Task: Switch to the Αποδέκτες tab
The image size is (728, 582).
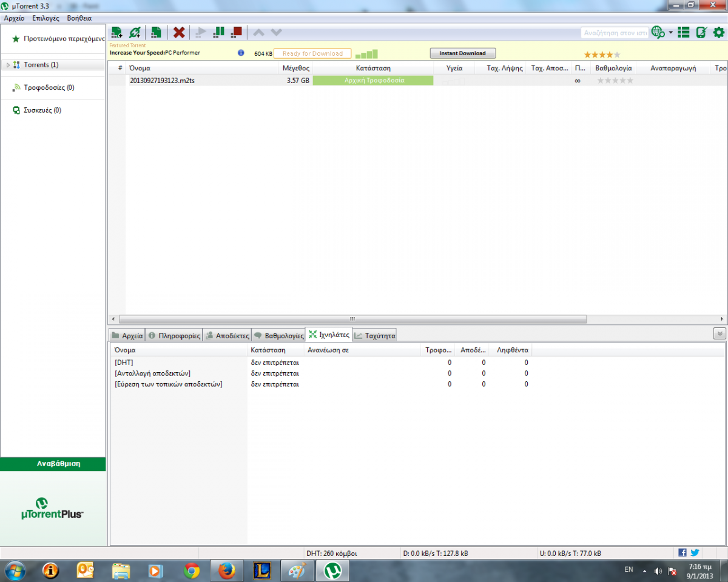Action: (x=227, y=335)
